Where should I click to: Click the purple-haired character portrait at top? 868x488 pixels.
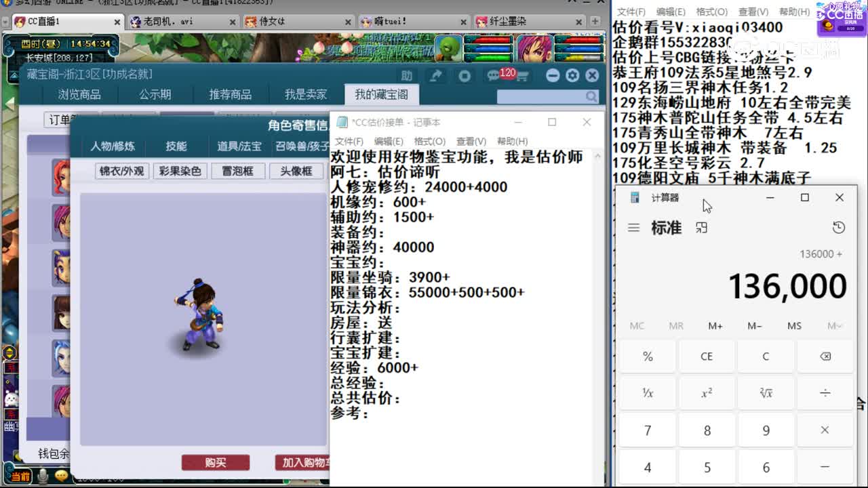[534, 49]
